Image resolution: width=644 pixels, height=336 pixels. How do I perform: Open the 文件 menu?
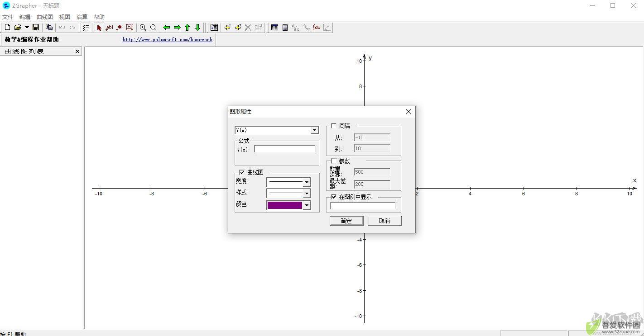[8, 17]
